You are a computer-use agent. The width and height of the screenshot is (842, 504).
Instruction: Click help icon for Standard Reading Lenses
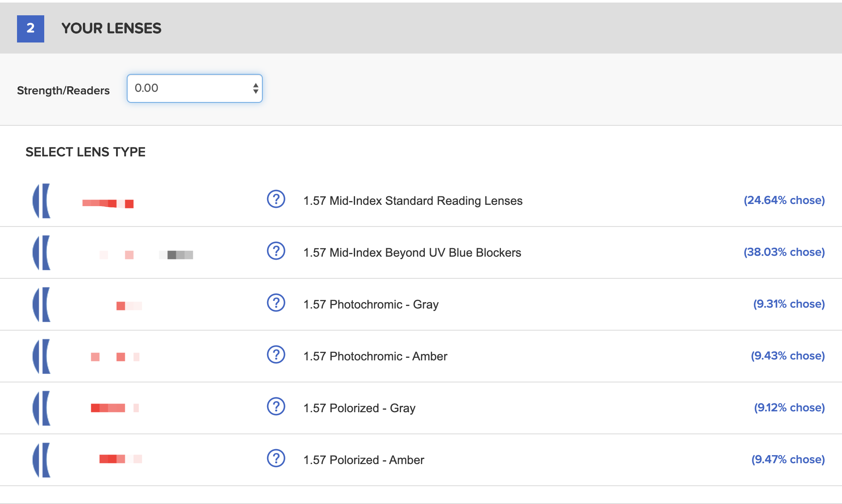(276, 199)
